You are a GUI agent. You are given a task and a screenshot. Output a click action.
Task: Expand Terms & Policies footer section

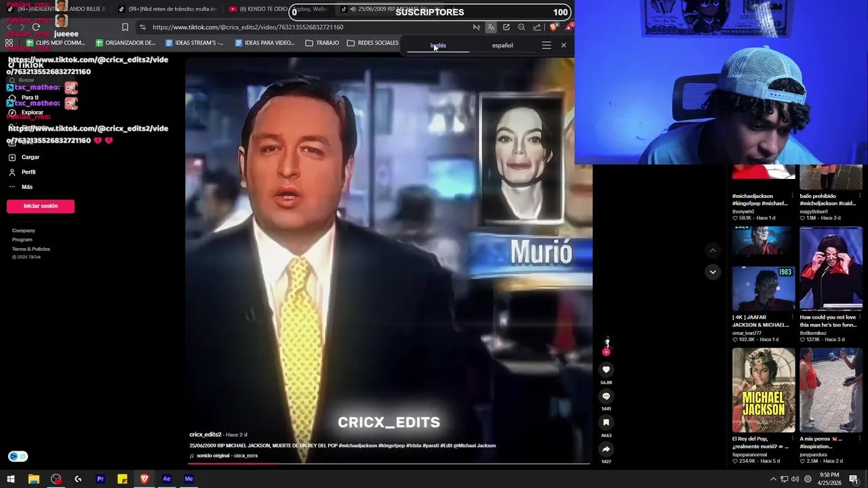click(31, 249)
